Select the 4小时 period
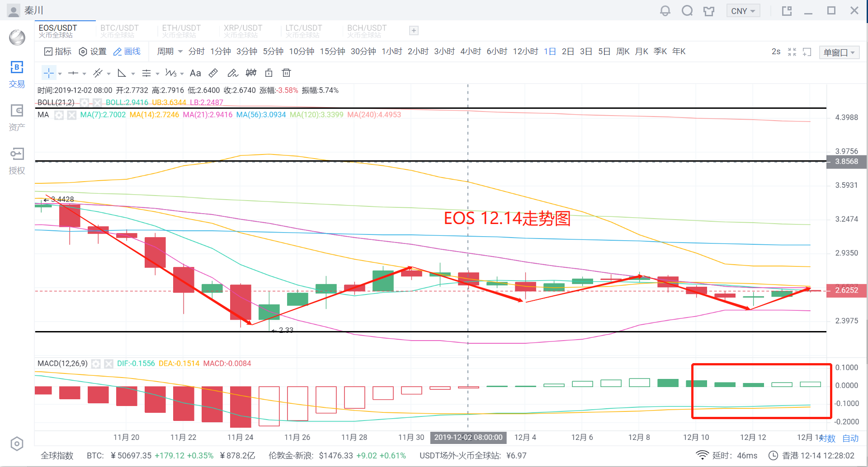The height and width of the screenshot is (467, 868). [x=471, y=51]
